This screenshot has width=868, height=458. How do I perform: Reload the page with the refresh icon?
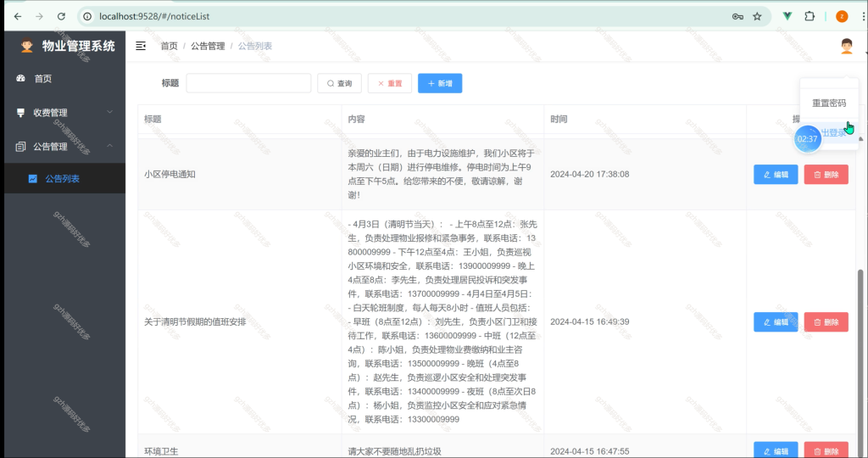click(x=61, y=17)
